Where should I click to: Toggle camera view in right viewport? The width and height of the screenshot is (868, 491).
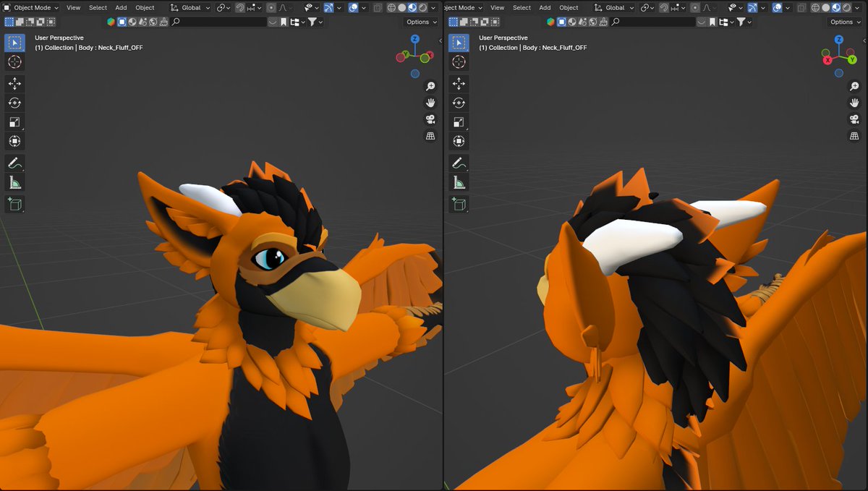pyautogui.click(x=854, y=119)
